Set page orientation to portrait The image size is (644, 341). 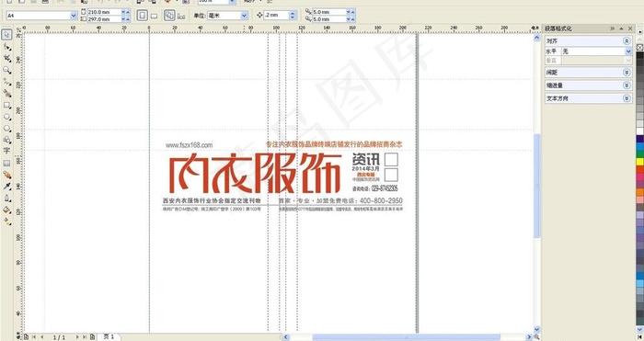pos(142,16)
